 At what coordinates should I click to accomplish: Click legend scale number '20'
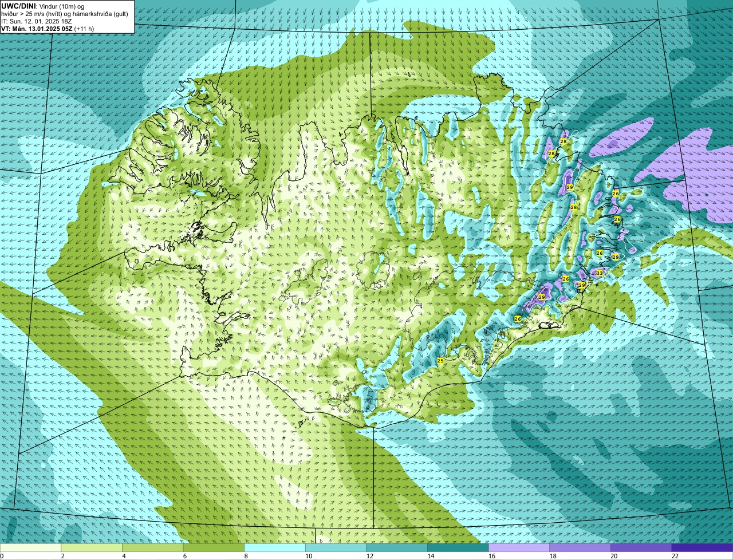pos(614,556)
